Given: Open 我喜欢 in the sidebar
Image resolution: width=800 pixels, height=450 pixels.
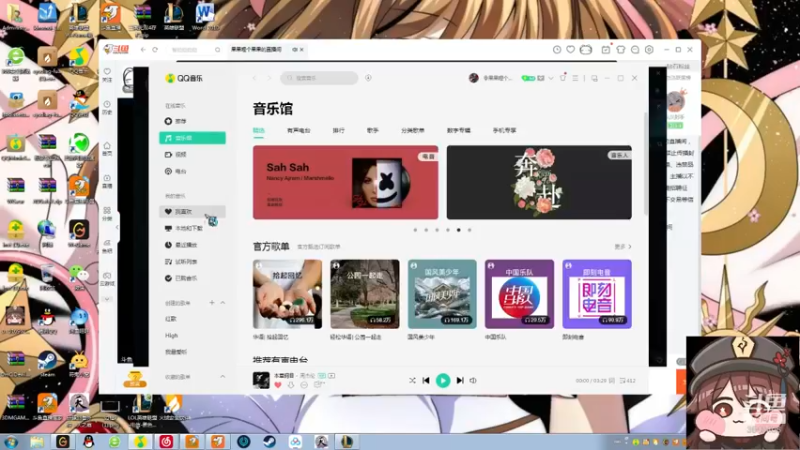Looking at the screenshot, I should point(192,211).
